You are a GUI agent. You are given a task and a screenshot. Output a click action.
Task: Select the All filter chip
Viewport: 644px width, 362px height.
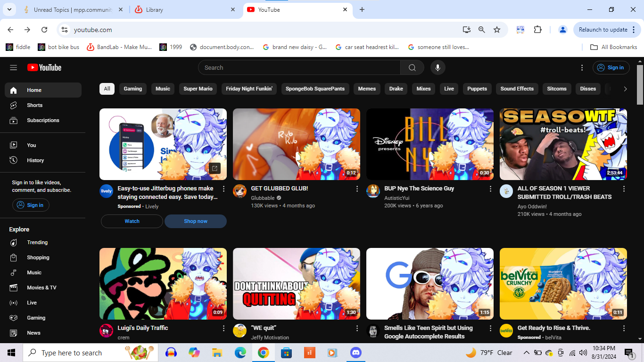coord(107,89)
